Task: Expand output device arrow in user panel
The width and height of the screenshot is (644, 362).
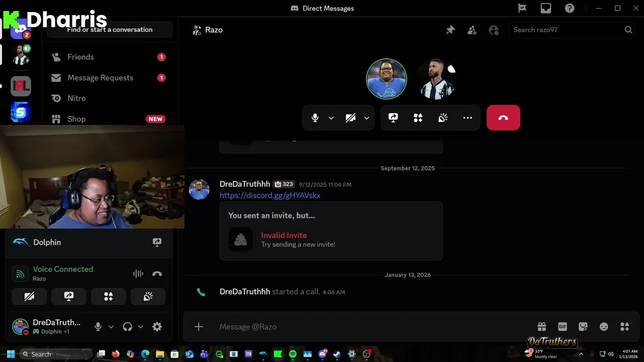Action: click(140, 327)
